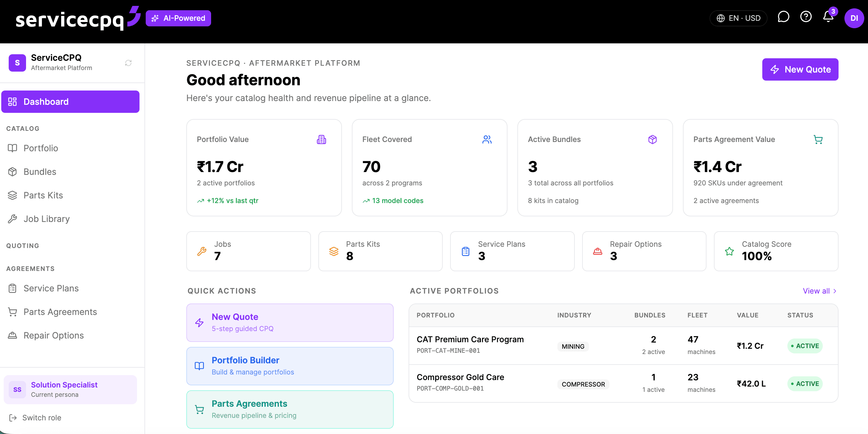Click the Parts Agreement Value cart icon
The image size is (868, 434).
tap(818, 139)
